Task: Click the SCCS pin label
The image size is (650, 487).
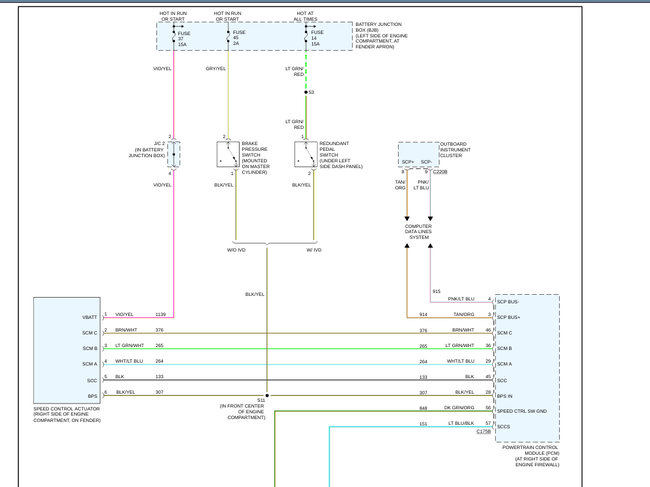Action: click(503, 426)
